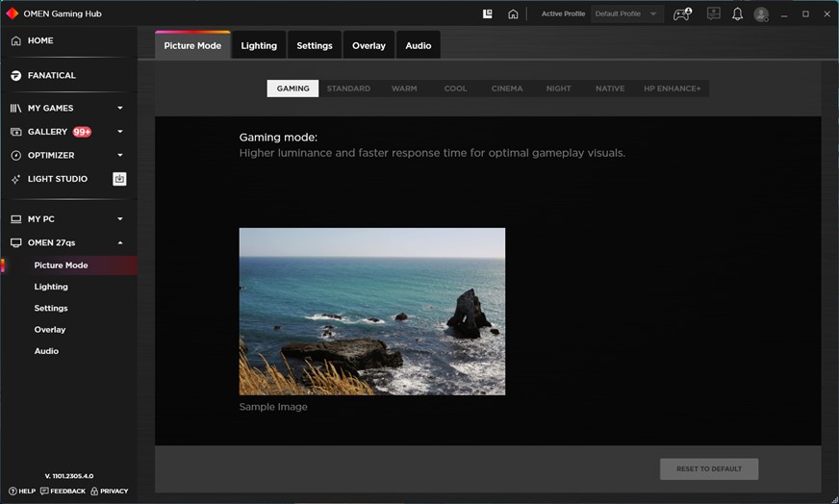The width and height of the screenshot is (839, 504).
Task: Open the user account avatar
Action: 761,14
